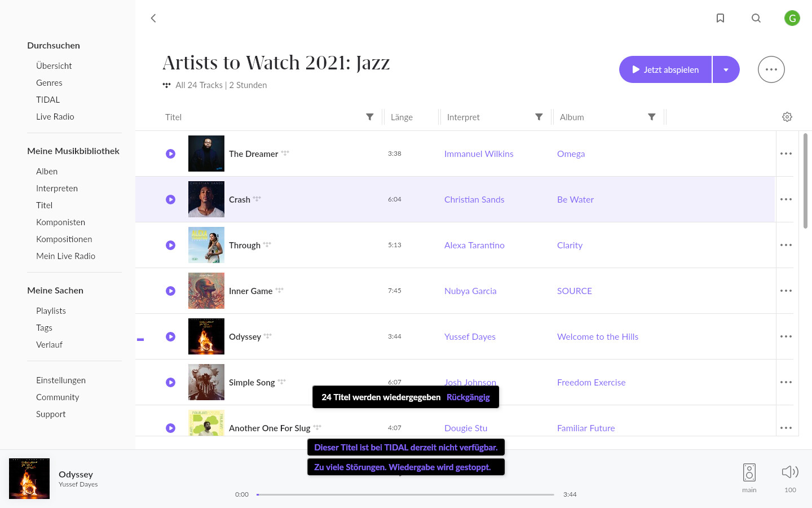Image resolution: width=812 pixels, height=508 pixels.
Task: Open more options for the Crash track
Action: tap(786, 199)
